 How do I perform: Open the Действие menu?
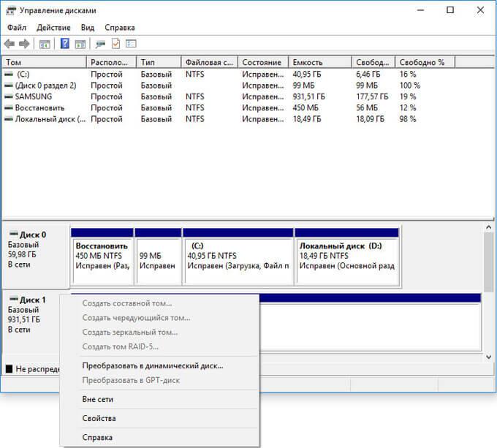[x=53, y=27]
